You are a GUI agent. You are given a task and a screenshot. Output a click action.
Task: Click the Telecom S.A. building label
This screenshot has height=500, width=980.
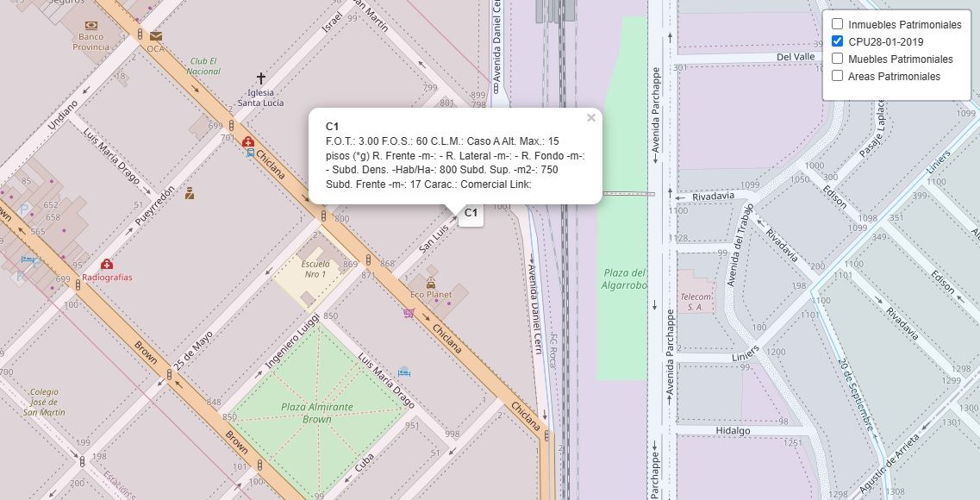(x=696, y=302)
